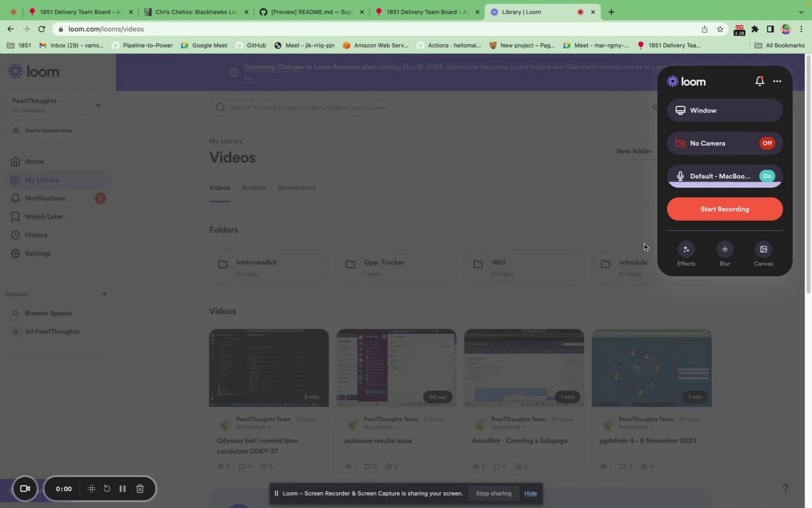Click the camera bubble icon in recorder bar

(x=25, y=489)
